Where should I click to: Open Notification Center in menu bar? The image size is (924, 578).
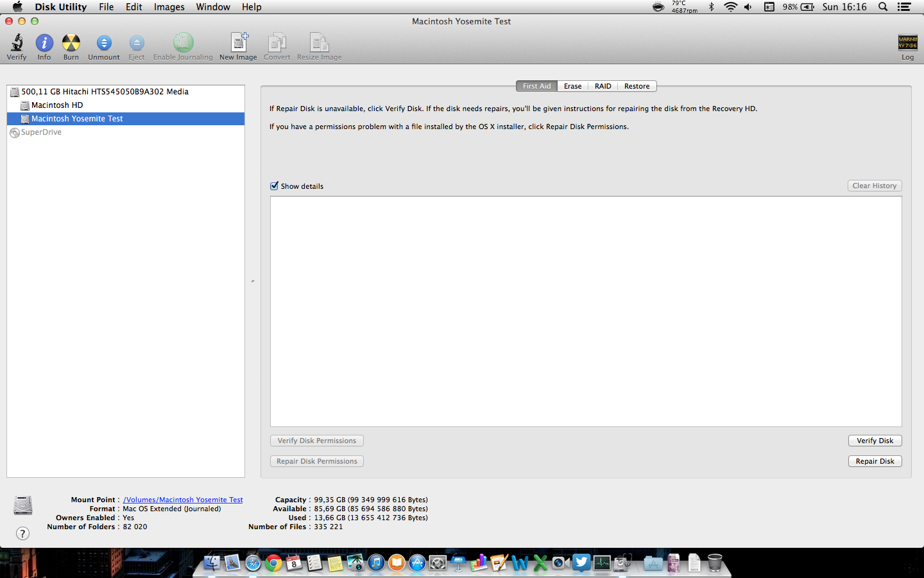[904, 7]
